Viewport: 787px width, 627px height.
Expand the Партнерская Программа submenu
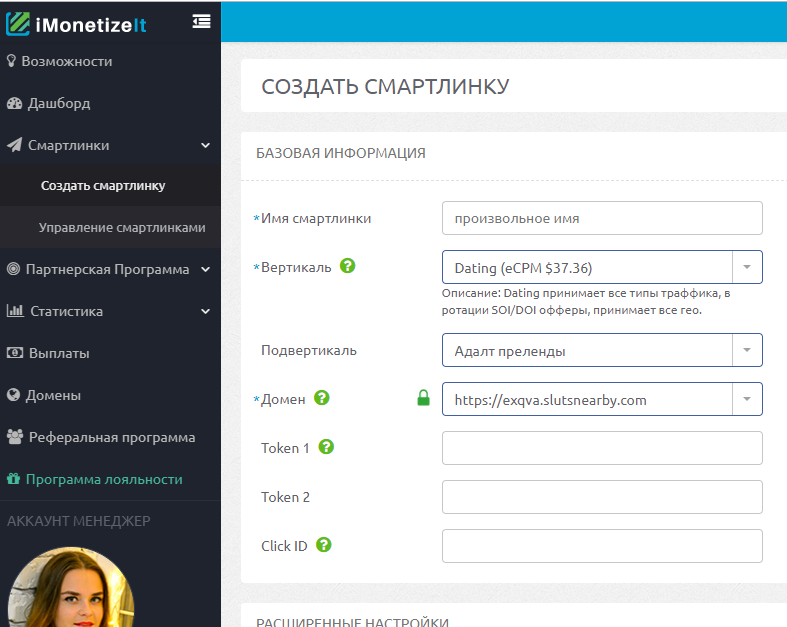tap(205, 269)
